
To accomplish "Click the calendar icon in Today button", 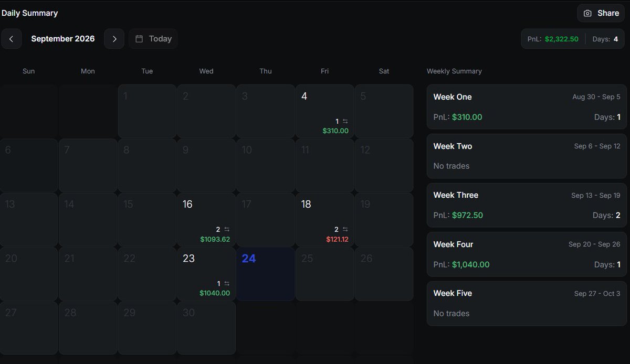I will (139, 39).
